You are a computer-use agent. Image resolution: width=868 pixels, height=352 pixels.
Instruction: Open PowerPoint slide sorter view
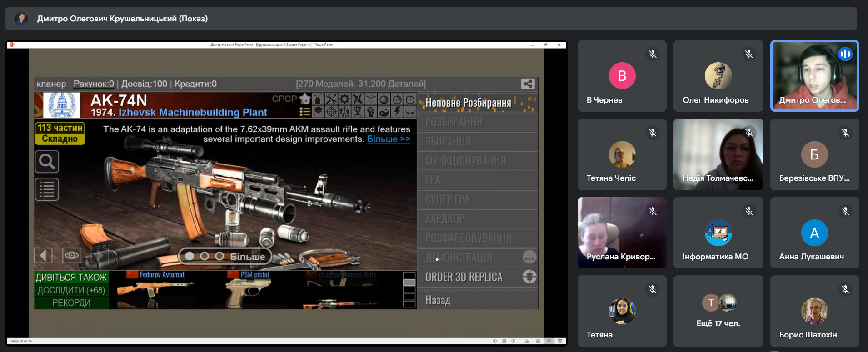538,341
